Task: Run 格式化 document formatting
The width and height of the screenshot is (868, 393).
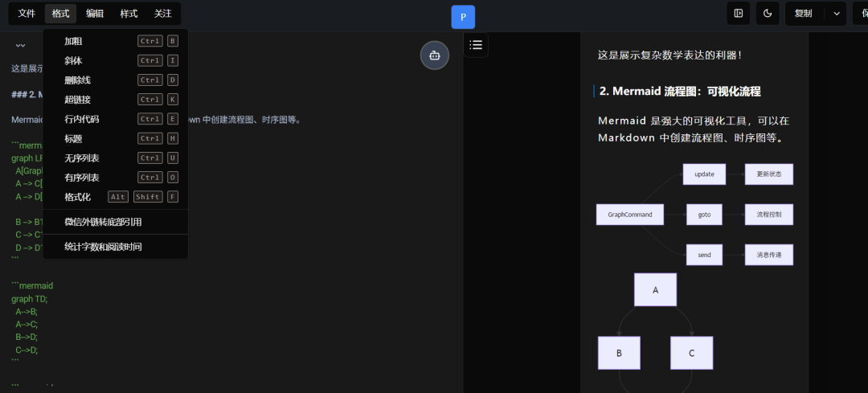Action: coord(116,197)
